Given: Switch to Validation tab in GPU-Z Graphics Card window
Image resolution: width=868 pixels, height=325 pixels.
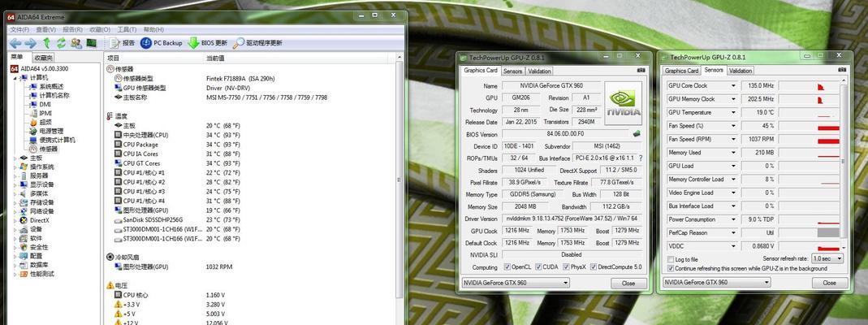Looking at the screenshot, I should [539, 71].
